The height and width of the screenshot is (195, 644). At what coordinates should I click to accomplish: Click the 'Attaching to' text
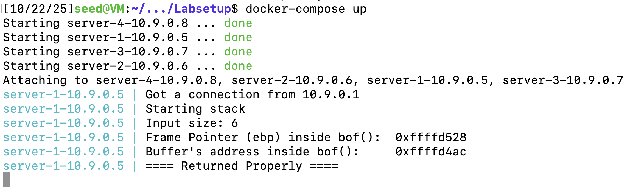(46, 80)
